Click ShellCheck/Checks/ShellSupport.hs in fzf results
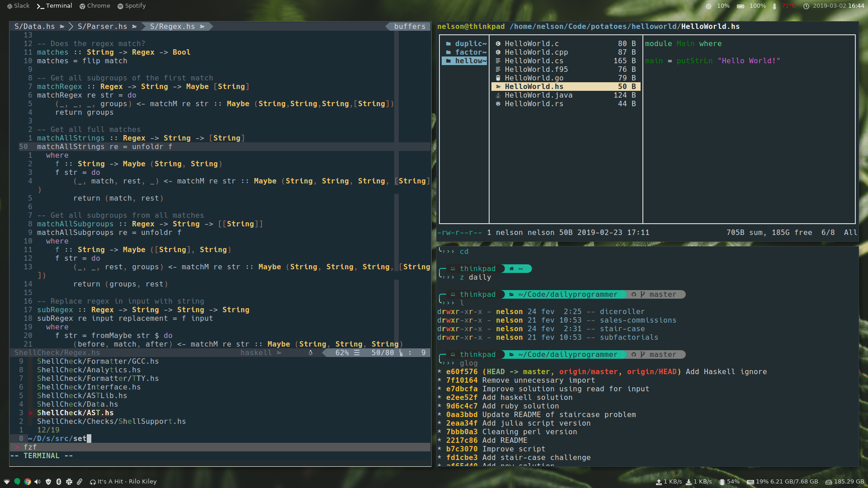The width and height of the screenshot is (868, 488). (111, 422)
